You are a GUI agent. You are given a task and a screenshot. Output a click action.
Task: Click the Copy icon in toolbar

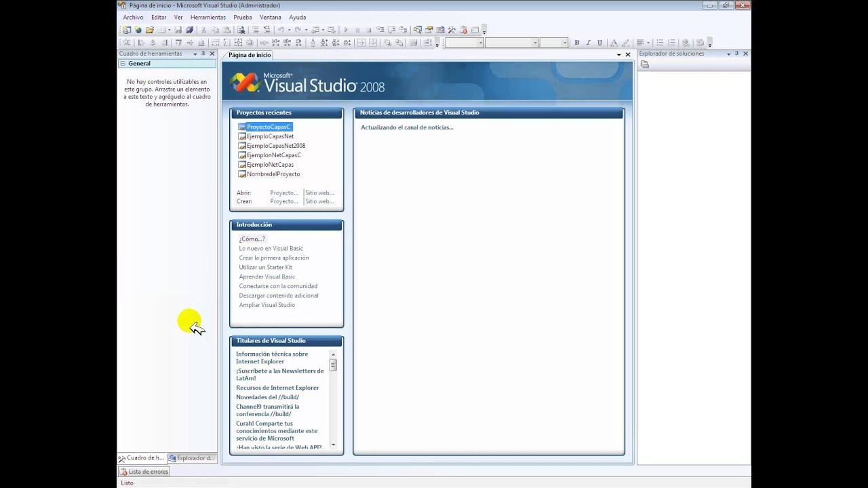point(215,30)
